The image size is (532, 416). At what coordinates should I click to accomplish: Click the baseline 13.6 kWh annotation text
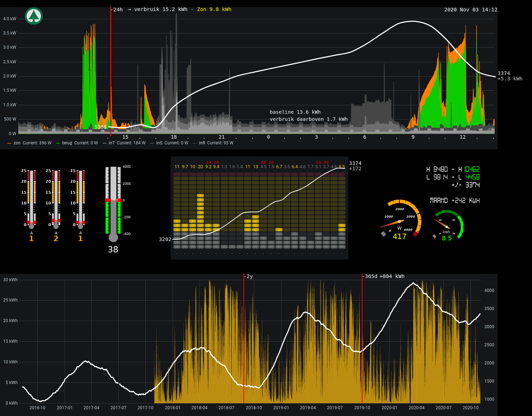(x=295, y=112)
